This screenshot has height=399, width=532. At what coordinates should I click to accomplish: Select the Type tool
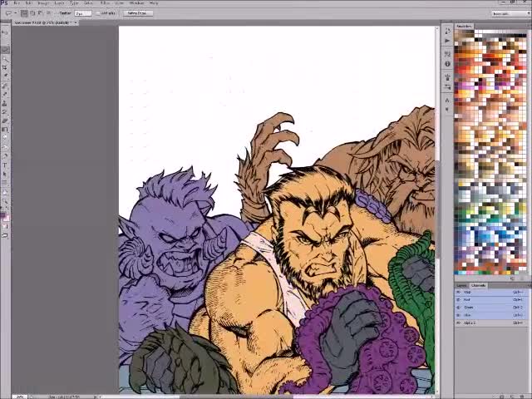click(x=5, y=165)
